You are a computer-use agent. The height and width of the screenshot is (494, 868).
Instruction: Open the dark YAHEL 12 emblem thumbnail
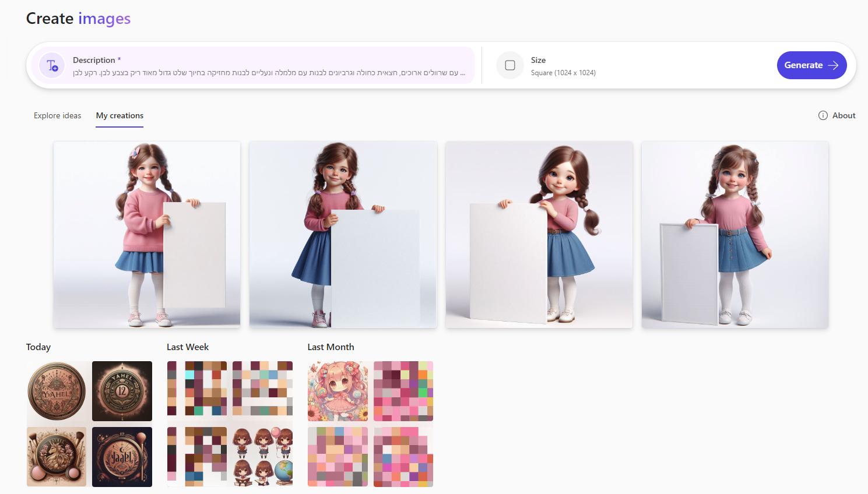coord(122,391)
